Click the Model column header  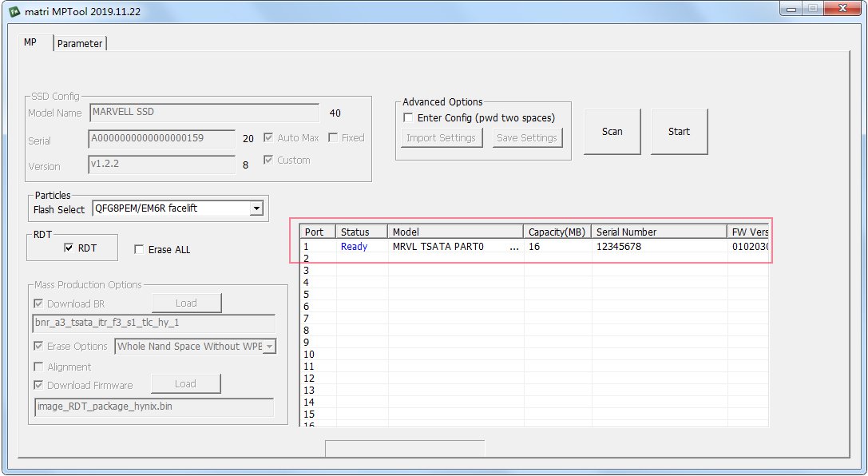click(x=456, y=232)
